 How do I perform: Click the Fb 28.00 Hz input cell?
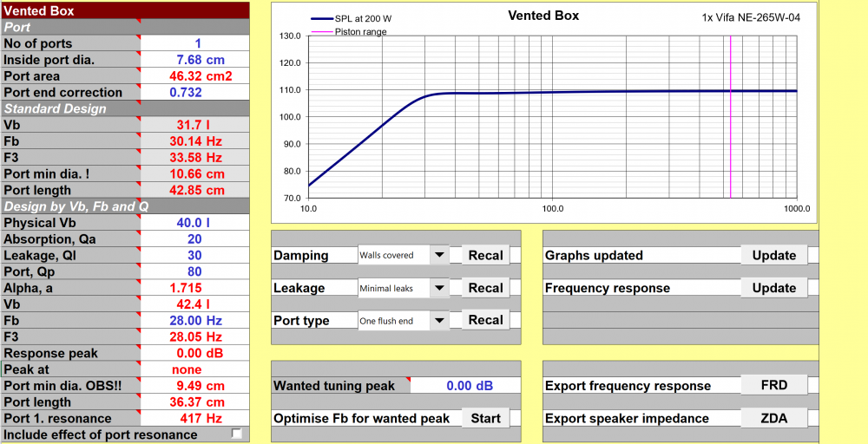pyautogui.click(x=197, y=320)
